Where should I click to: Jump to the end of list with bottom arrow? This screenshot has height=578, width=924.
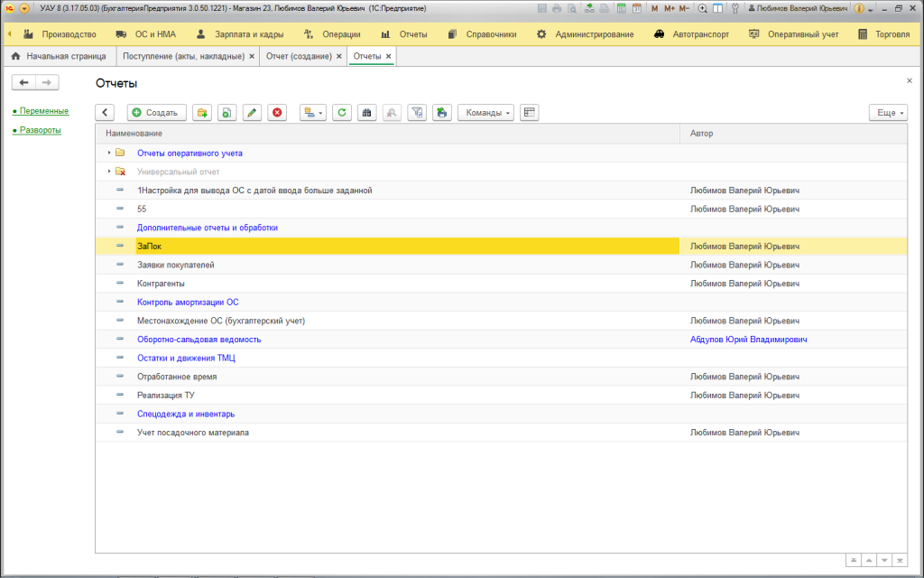pyautogui.click(x=900, y=560)
